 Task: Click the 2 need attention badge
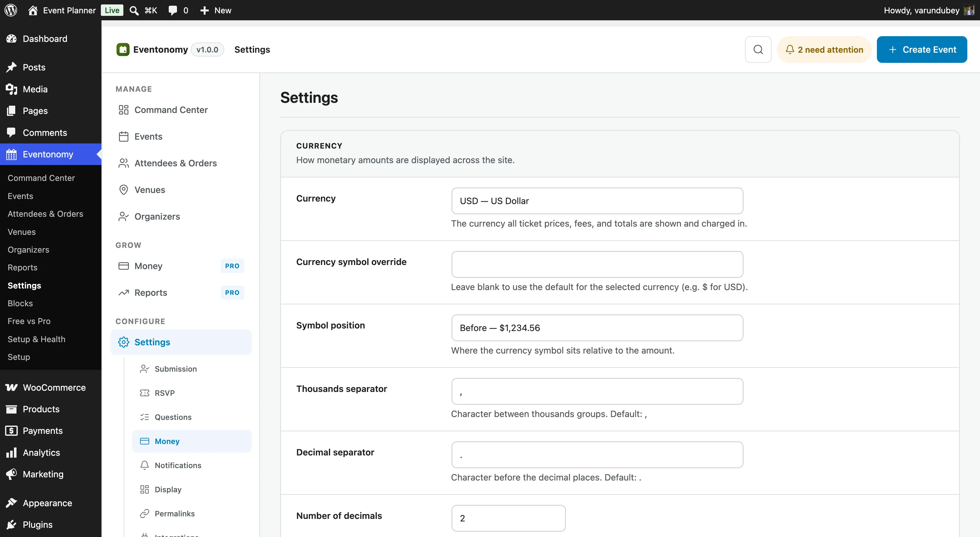click(x=824, y=50)
